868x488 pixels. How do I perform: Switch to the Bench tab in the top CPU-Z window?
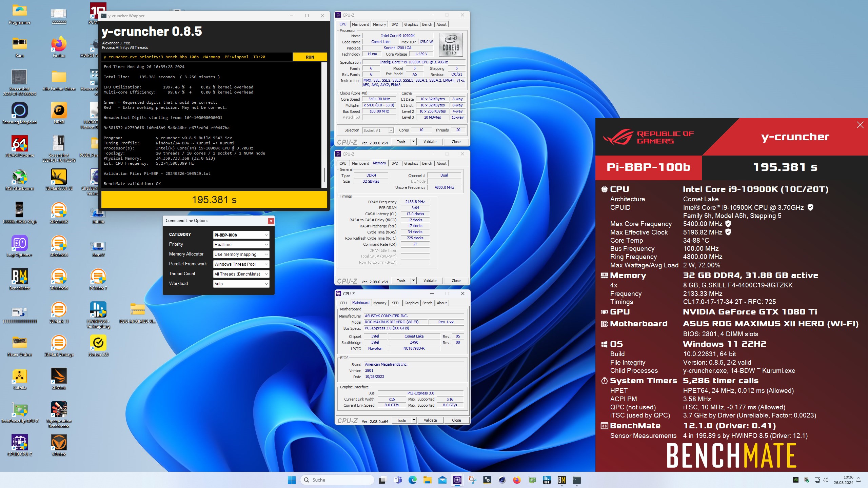[x=427, y=24]
